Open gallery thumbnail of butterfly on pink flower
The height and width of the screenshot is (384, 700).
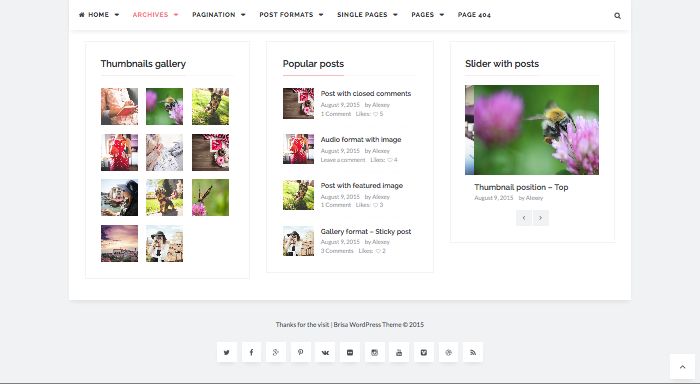click(x=210, y=197)
